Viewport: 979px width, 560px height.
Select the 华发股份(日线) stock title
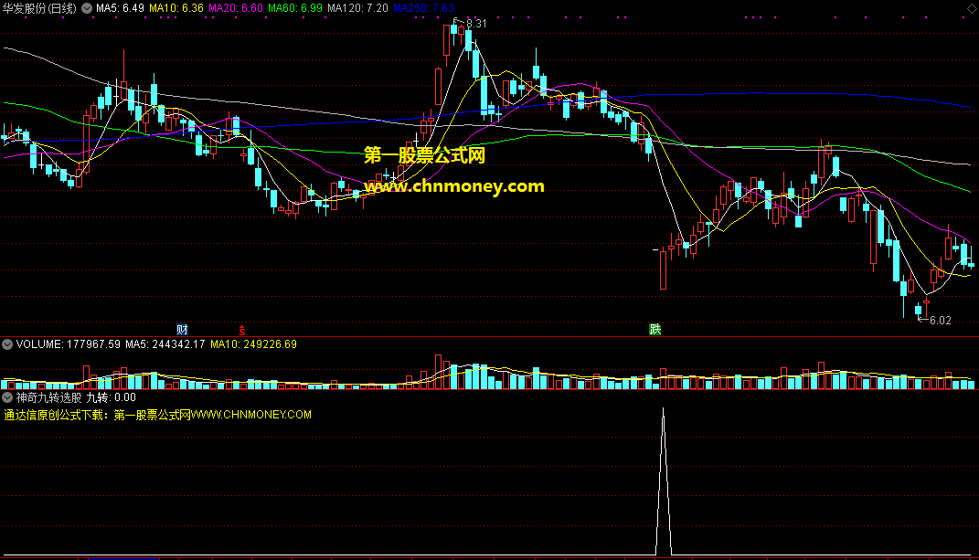coord(39,8)
